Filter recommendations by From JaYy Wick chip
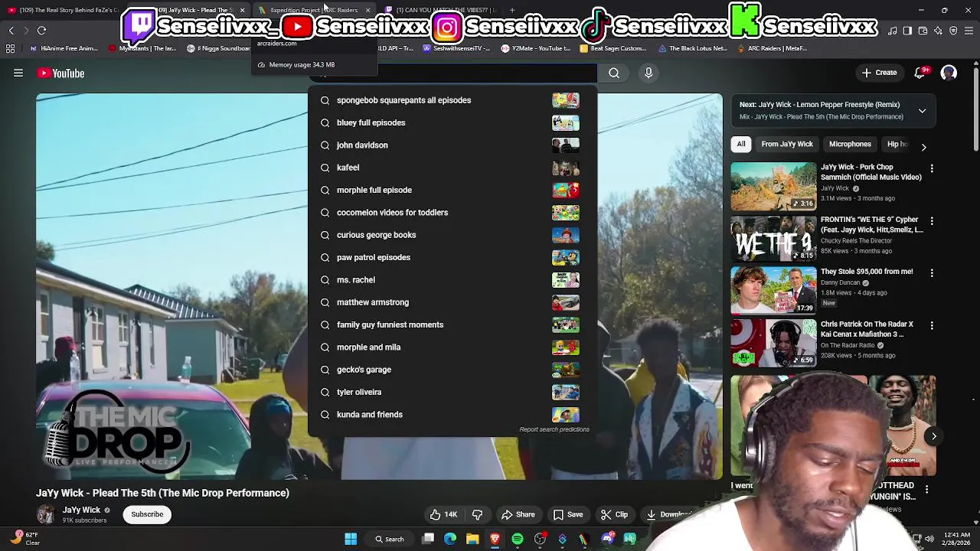Image resolution: width=980 pixels, height=551 pixels. pyautogui.click(x=787, y=144)
